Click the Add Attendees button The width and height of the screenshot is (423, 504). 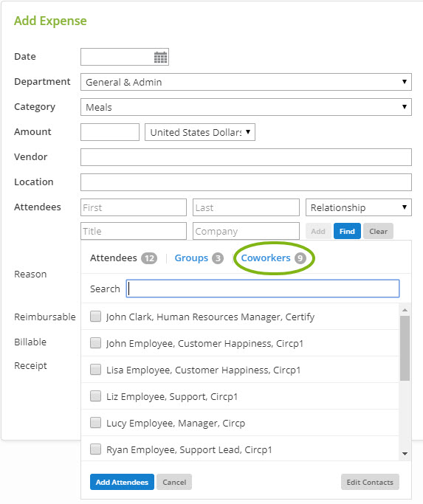122,482
